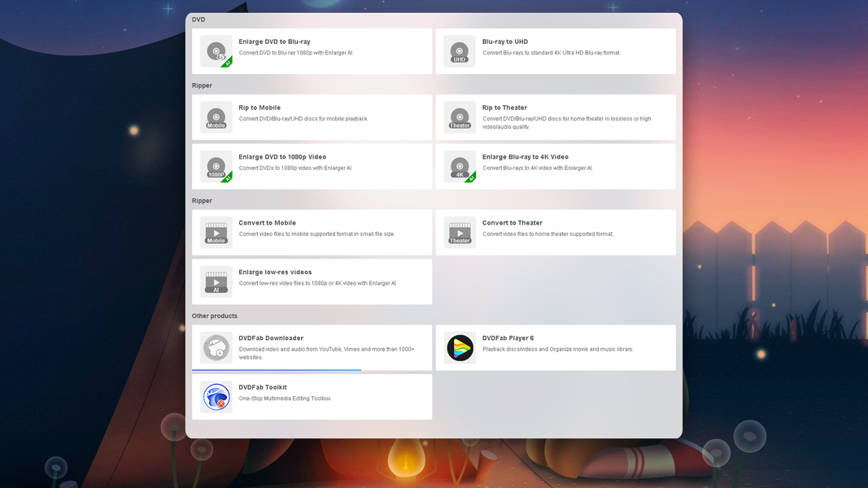868x488 pixels.
Task: Click the Convert to Mobile film icon
Action: [x=216, y=233]
